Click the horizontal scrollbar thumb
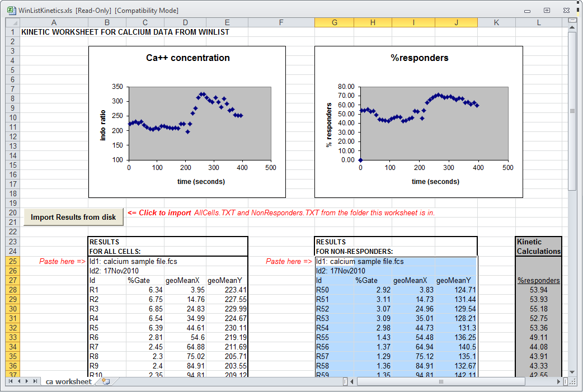 tap(440, 381)
